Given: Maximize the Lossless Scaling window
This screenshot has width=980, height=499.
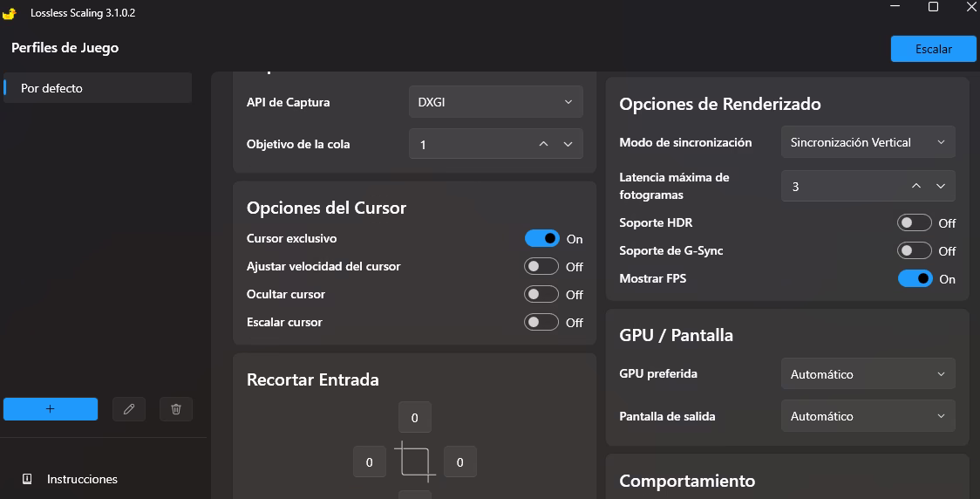Looking at the screenshot, I should 933,6.
